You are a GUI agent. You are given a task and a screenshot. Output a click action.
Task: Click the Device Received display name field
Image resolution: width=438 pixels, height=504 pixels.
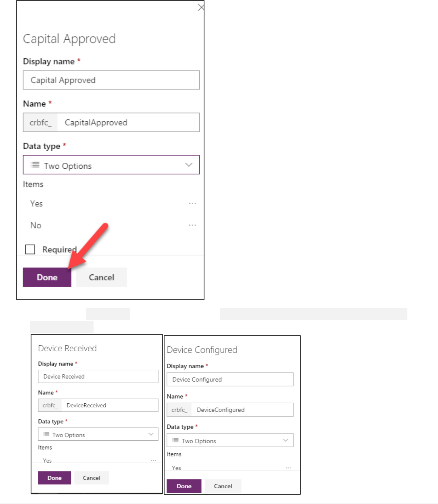click(x=98, y=377)
